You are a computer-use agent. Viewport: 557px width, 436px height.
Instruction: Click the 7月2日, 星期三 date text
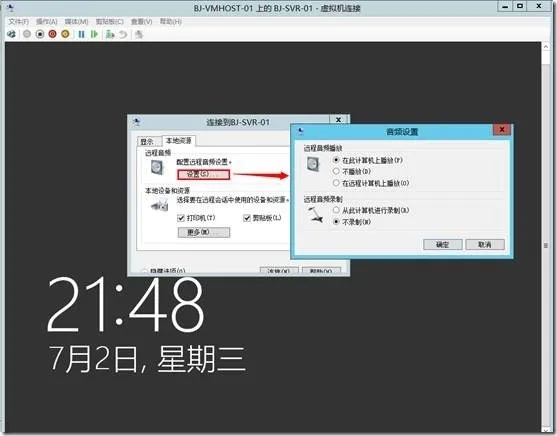click(x=147, y=359)
